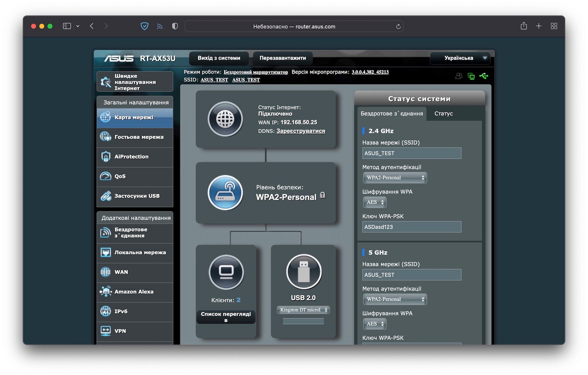Screen dimensions: 588x375
Task: Open Список перегляду клієнтів button
Action: (x=226, y=317)
